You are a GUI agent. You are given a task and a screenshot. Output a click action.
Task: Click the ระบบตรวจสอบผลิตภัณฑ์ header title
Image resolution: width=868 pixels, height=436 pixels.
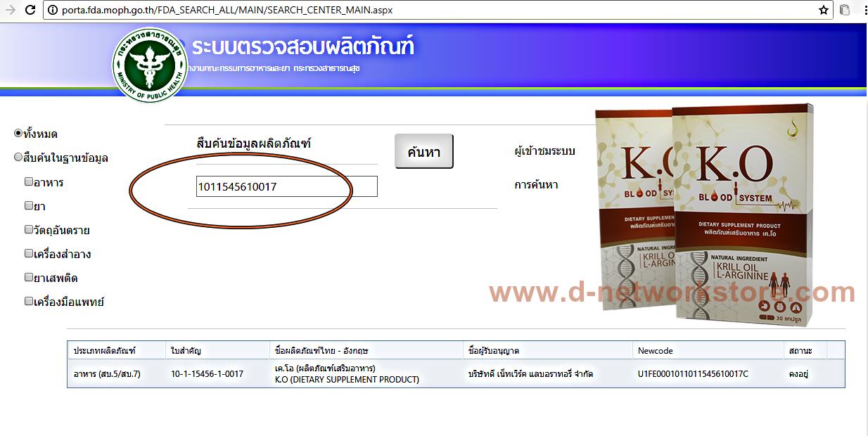302,47
